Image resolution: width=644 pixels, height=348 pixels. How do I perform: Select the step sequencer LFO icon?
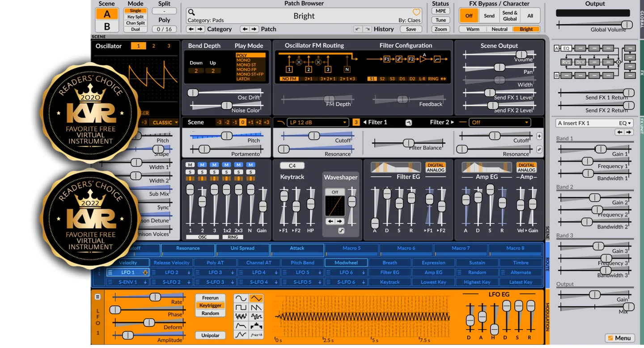coord(256,326)
